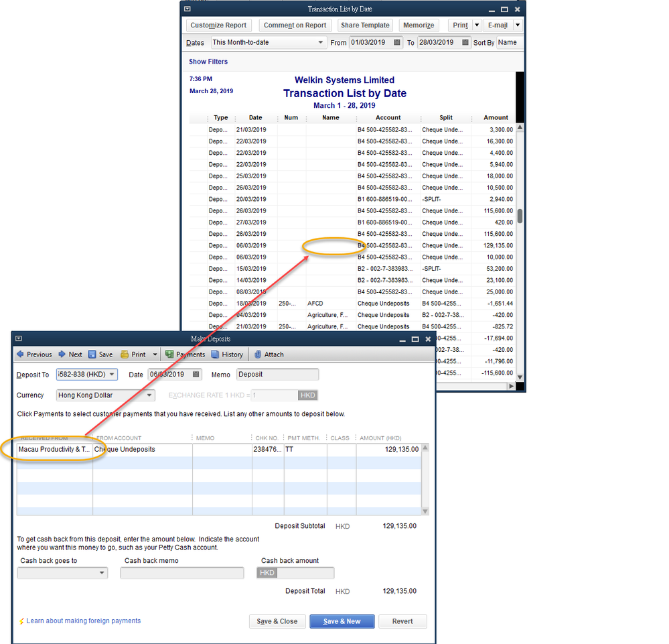Open the Sort By dropdown
The image size is (669, 644).
(x=510, y=42)
